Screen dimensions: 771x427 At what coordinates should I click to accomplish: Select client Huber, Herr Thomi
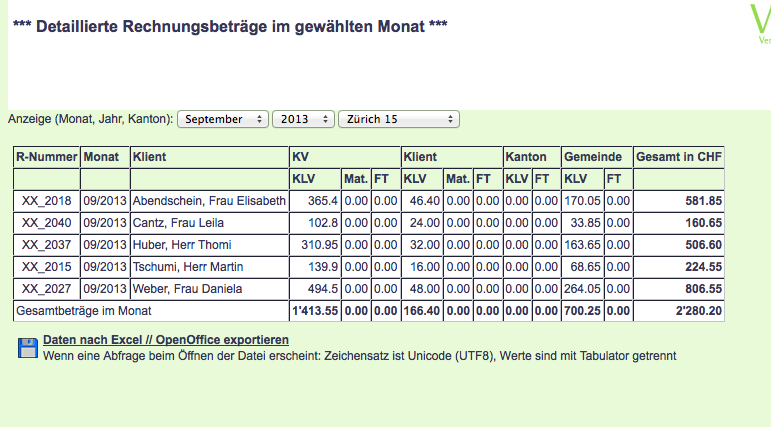coord(179,245)
